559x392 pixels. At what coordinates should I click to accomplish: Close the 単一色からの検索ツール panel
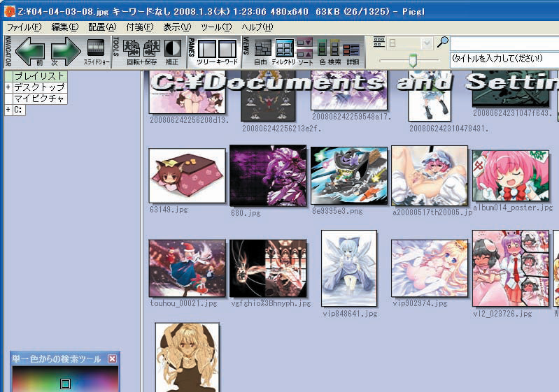[x=112, y=358]
